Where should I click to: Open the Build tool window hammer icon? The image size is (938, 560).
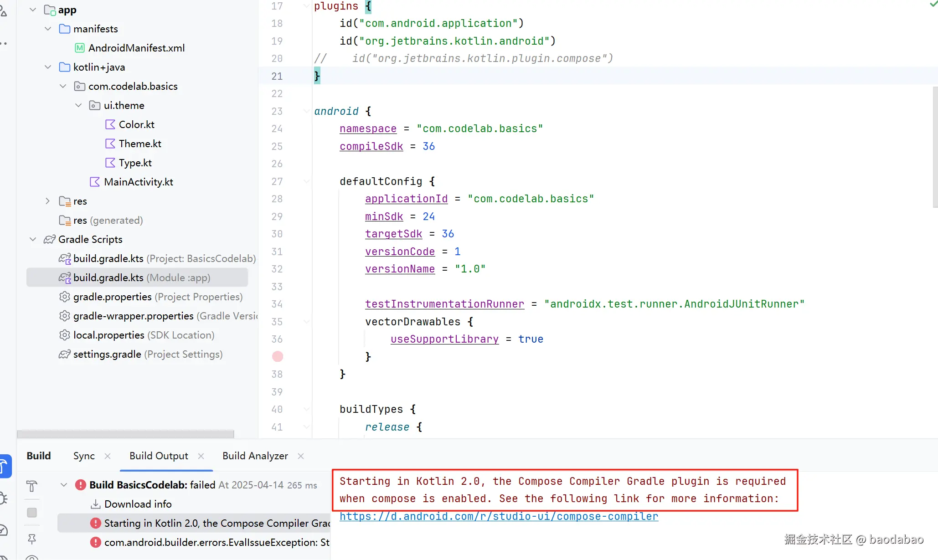pyautogui.click(x=5, y=466)
